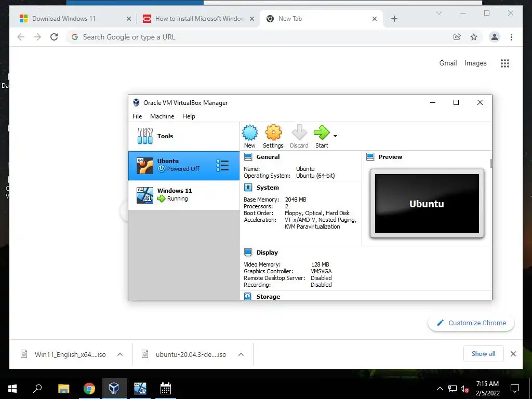Focus the Chrome address bar
Image resolution: width=532 pixels, height=399 pixels.
pos(258,37)
